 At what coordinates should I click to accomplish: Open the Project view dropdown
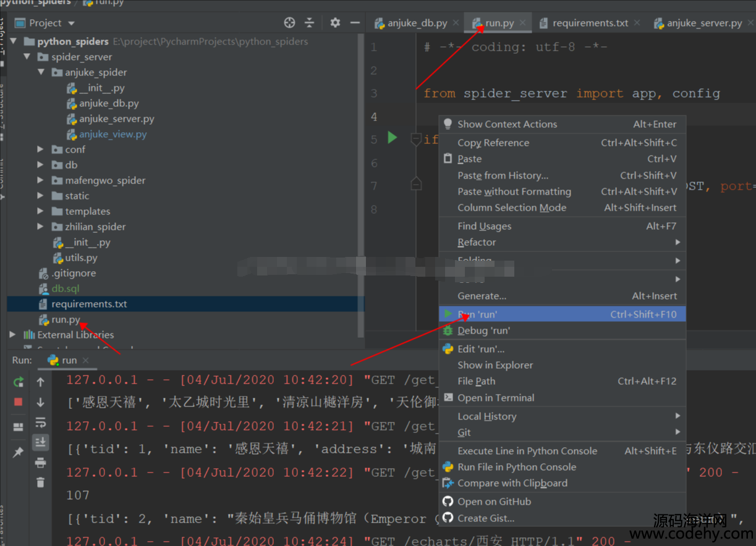pos(71,23)
